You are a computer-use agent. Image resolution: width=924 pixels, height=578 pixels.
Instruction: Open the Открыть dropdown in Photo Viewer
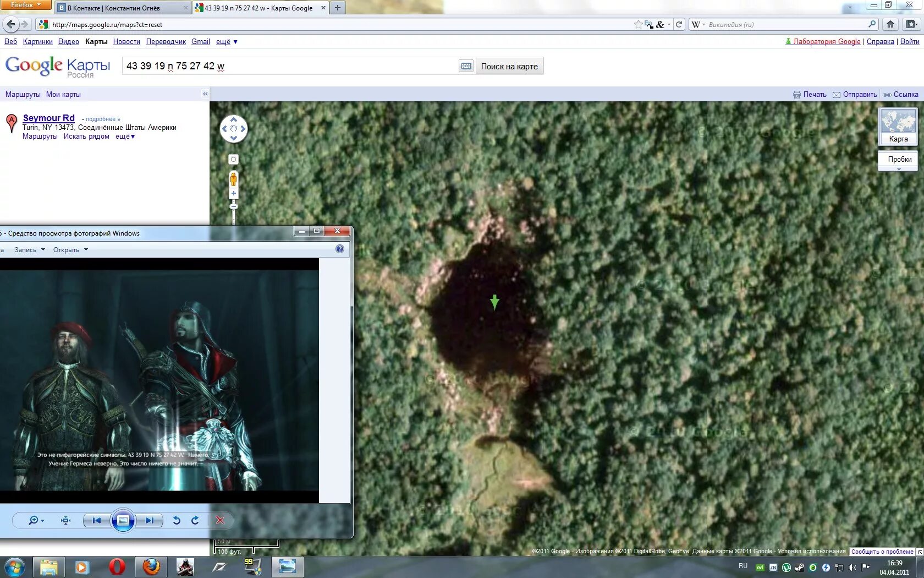point(70,250)
